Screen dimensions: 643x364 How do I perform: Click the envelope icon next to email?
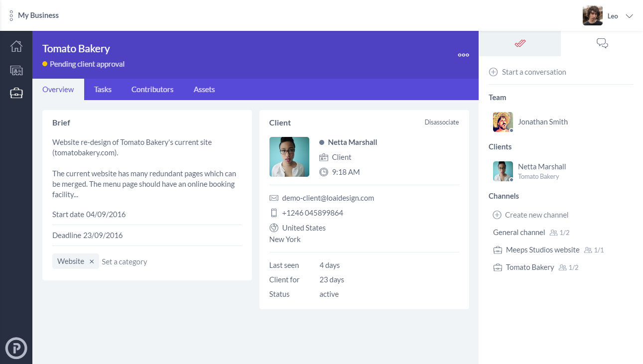pyautogui.click(x=273, y=198)
